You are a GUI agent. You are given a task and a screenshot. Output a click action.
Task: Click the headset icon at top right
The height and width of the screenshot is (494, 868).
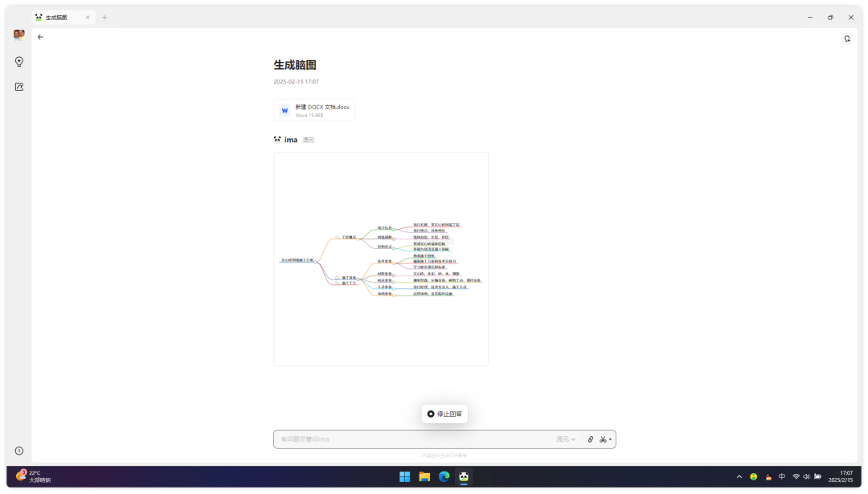[x=846, y=39]
